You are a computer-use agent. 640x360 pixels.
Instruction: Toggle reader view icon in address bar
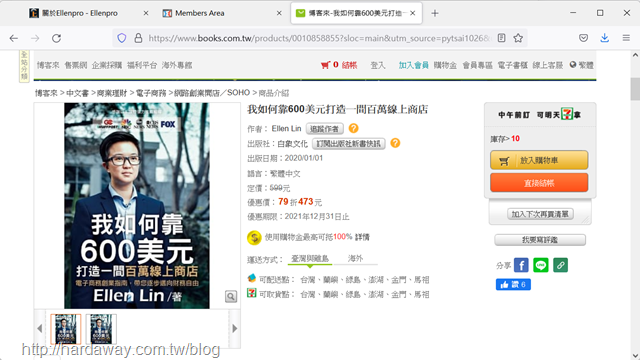pyautogui.click(x=502, y=38)
